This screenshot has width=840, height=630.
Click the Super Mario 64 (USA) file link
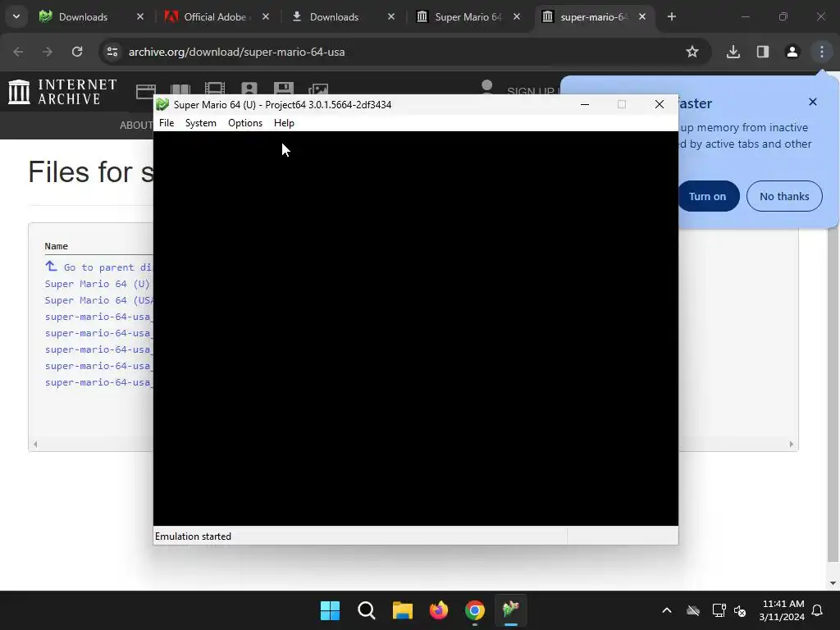pos(99,300)
